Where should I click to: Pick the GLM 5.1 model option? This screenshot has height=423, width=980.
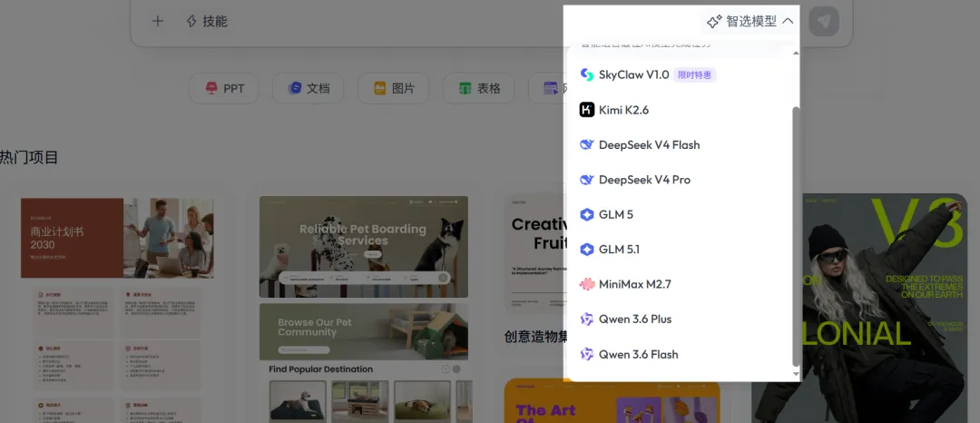click(x=680, y=250)
